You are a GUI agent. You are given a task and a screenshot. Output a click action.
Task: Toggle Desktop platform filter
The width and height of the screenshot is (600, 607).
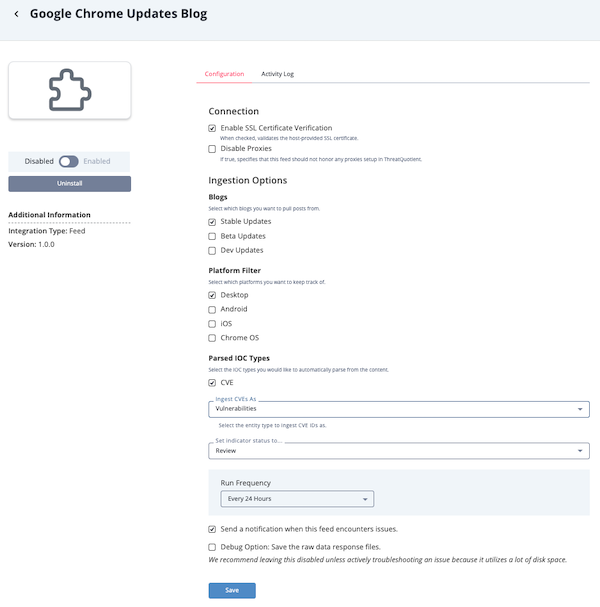[212, 295]
